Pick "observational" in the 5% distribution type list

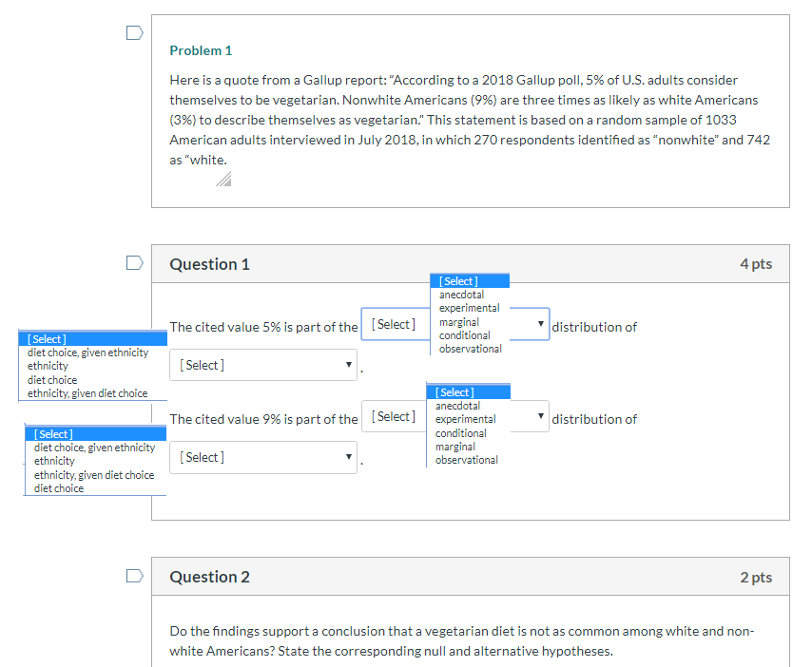[471, 349]
